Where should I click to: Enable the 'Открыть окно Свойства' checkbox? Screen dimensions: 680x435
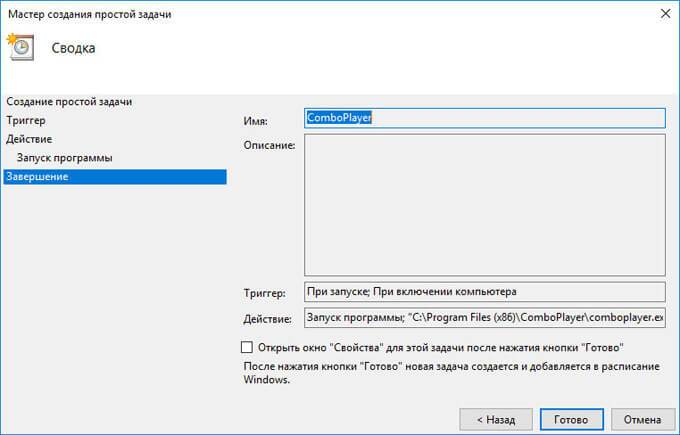(248, 347)
